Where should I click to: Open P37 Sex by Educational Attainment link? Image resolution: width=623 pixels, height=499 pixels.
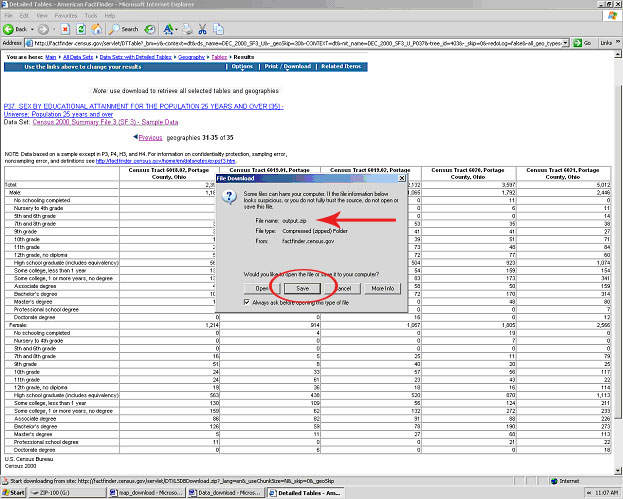coord(143,110)
